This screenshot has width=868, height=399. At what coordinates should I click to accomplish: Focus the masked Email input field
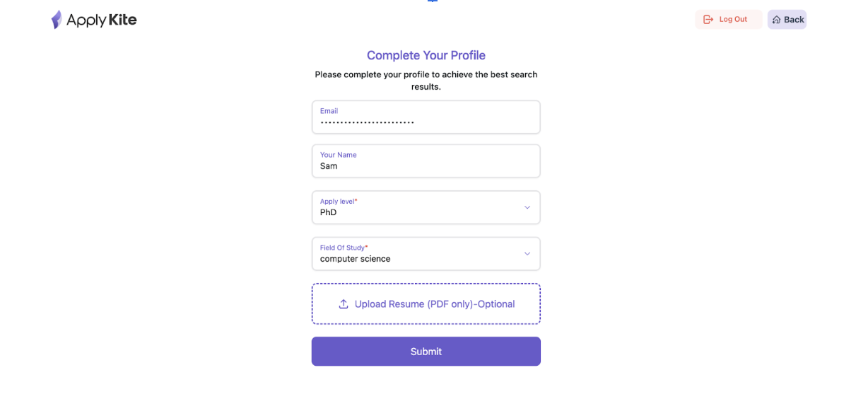[426, 117]
